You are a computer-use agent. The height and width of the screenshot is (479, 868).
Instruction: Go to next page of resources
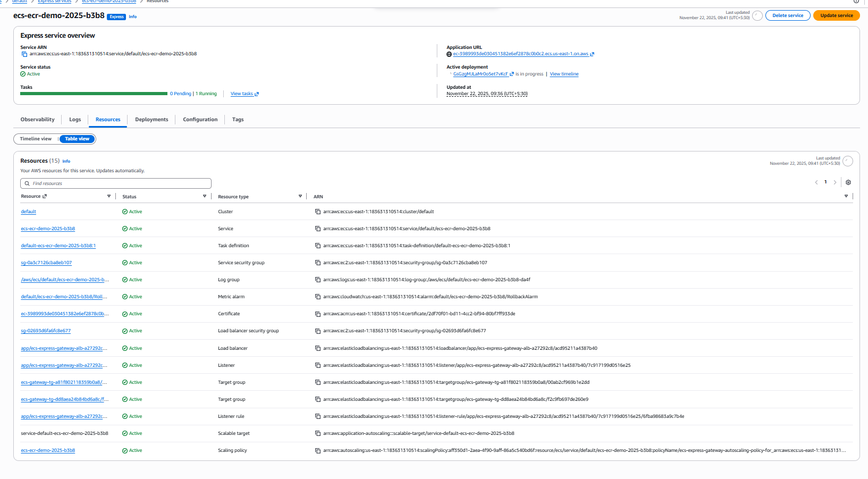(x=835, y=182)
